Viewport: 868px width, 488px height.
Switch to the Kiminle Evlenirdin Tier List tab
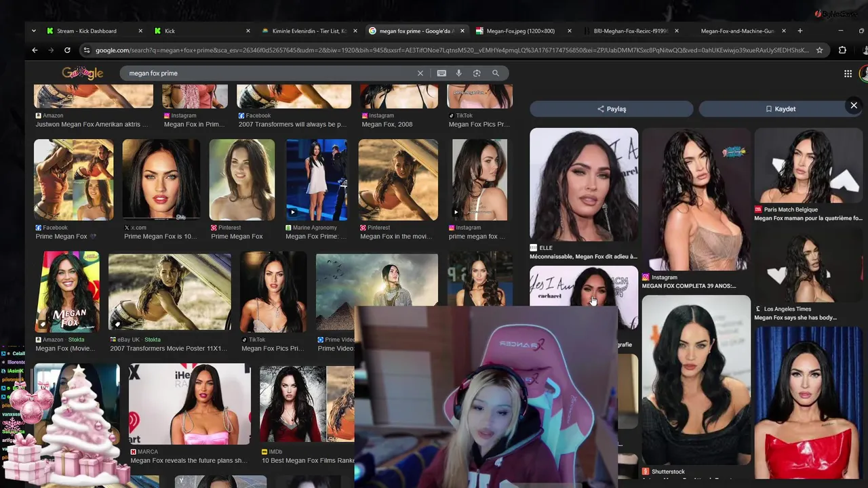click(x=309, y=30)
